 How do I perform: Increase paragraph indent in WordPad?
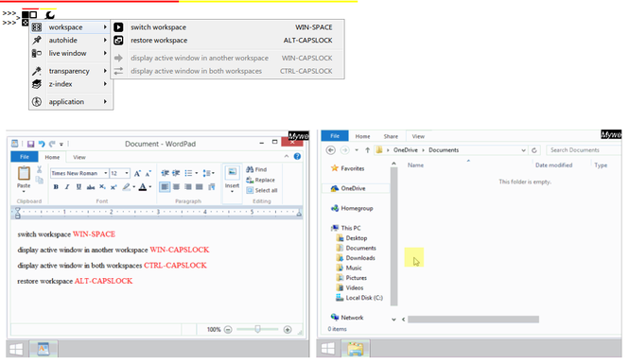click(x=176, y=173)
